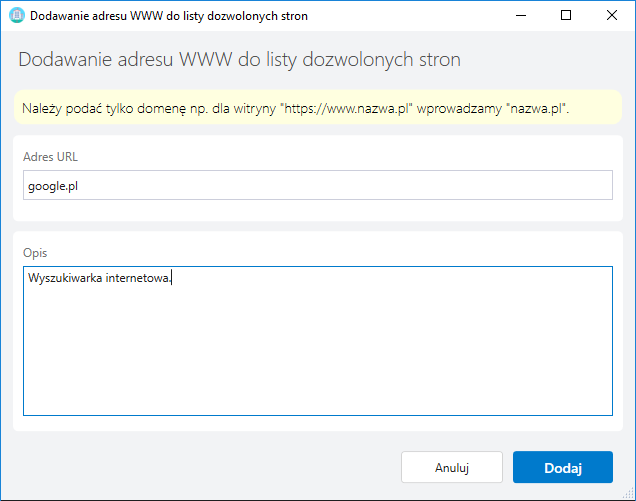This screenshot has width=636, height=501.
Task: Click the word Wyszukiwarka in the description
Action: pyautogui.click(x=65, y=278)
